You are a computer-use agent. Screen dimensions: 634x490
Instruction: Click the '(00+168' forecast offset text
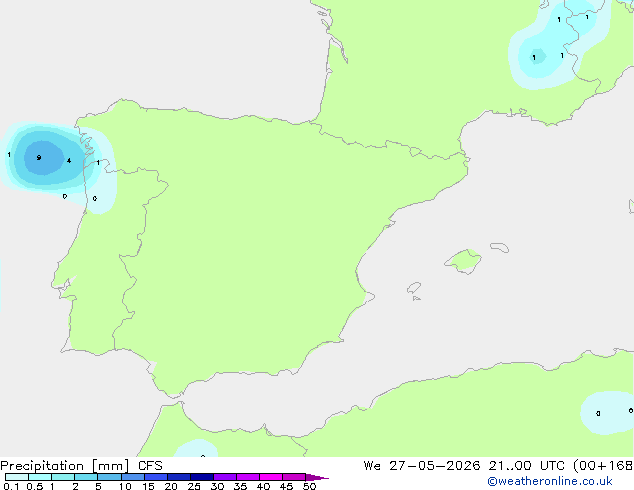coord(603,466)
